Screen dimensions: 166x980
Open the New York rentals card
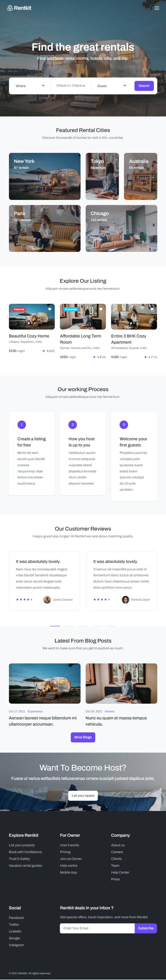(45, 177)
